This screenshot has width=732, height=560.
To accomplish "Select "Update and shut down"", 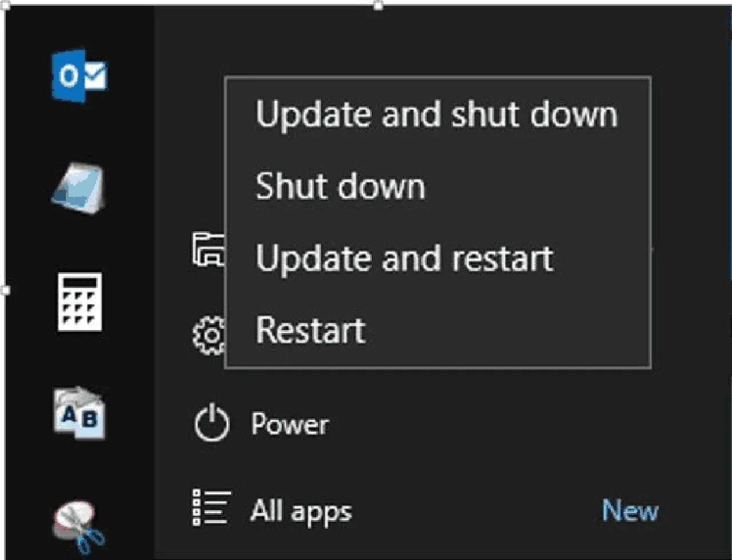I will [437, 114].
